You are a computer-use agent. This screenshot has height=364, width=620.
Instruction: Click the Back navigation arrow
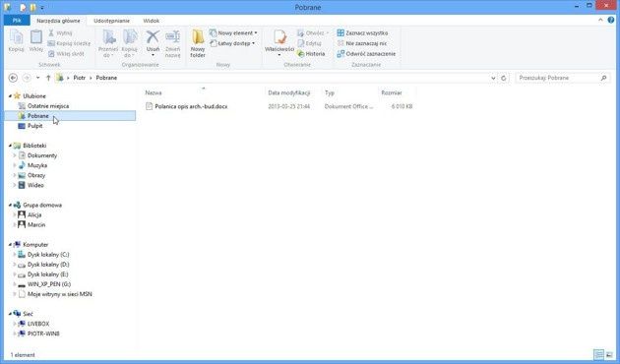[x=13, y=78]
